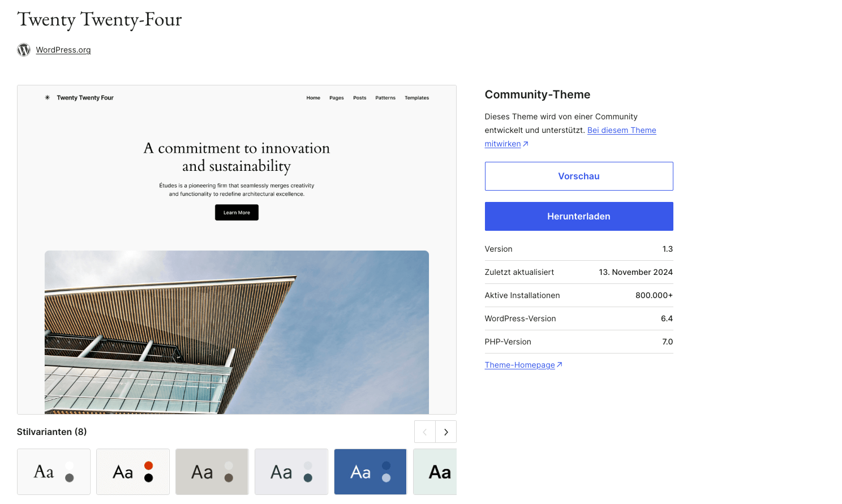Select the blue style variation swatch

(370, 472)
